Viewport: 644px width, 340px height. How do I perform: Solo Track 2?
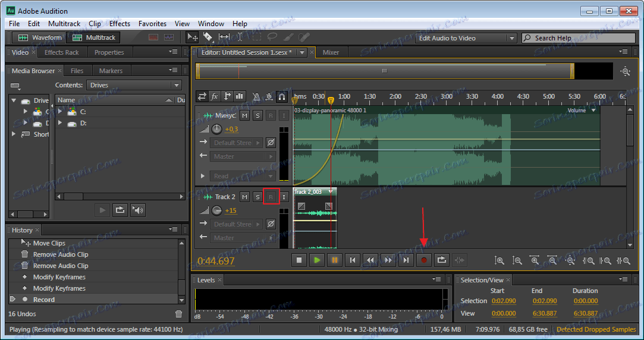[257, 197]
